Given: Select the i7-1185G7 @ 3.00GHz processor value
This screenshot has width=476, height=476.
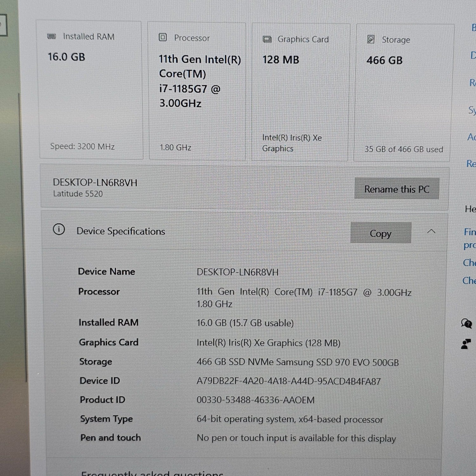Looking at the screenshot, I should [304, 298].
